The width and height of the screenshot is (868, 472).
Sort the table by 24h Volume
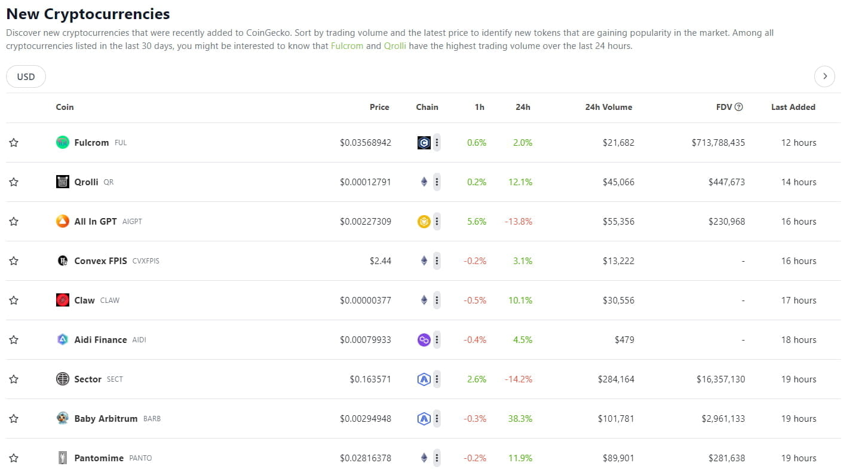coord(608,106)
